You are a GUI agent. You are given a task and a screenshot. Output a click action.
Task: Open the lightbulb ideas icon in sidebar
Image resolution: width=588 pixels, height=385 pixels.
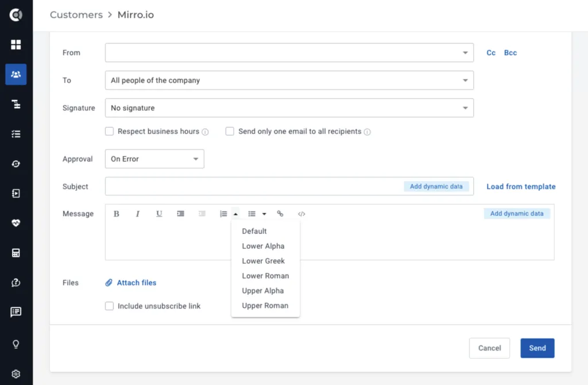pos(16,344)
